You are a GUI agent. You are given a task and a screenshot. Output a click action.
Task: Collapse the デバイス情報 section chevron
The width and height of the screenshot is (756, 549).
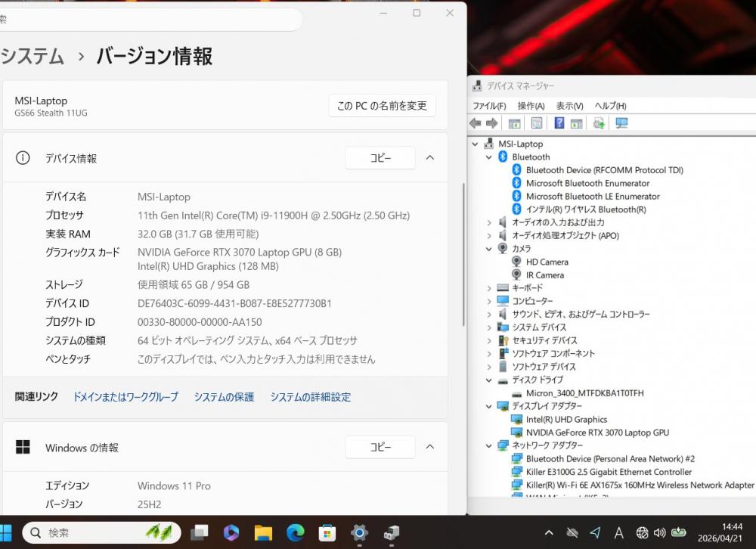(x=430, y=158)
